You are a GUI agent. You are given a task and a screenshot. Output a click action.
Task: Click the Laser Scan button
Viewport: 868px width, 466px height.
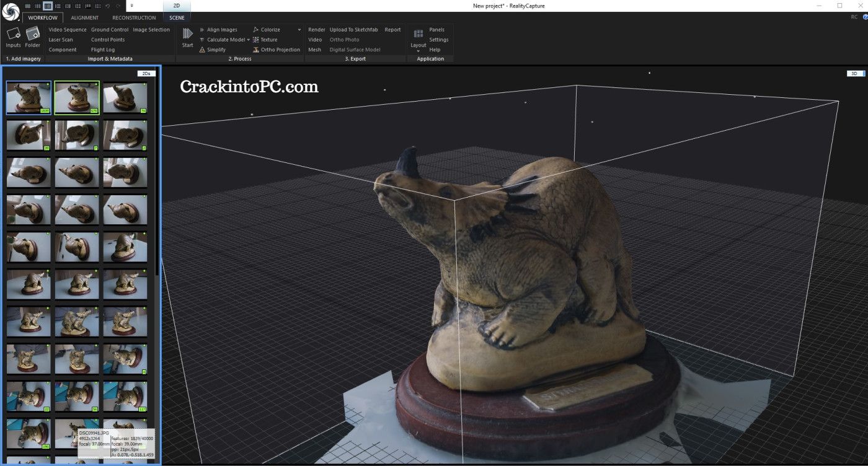(x=61, y=40)
